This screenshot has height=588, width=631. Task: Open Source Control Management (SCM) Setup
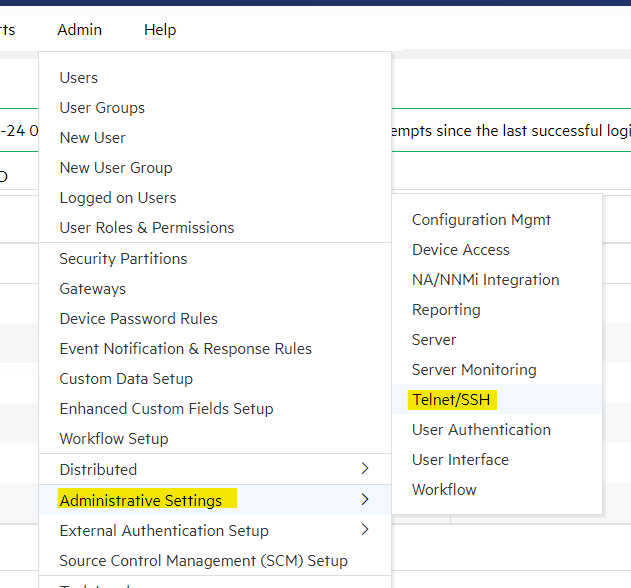[x=203, y=561]
